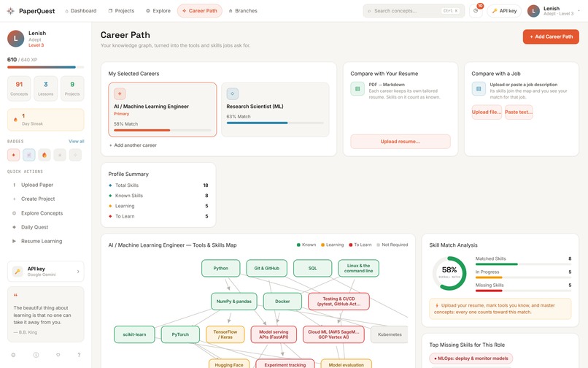Select the Git & GitHub skill node
Viewport: 588px width, 368px height.
tap(266, 269)
